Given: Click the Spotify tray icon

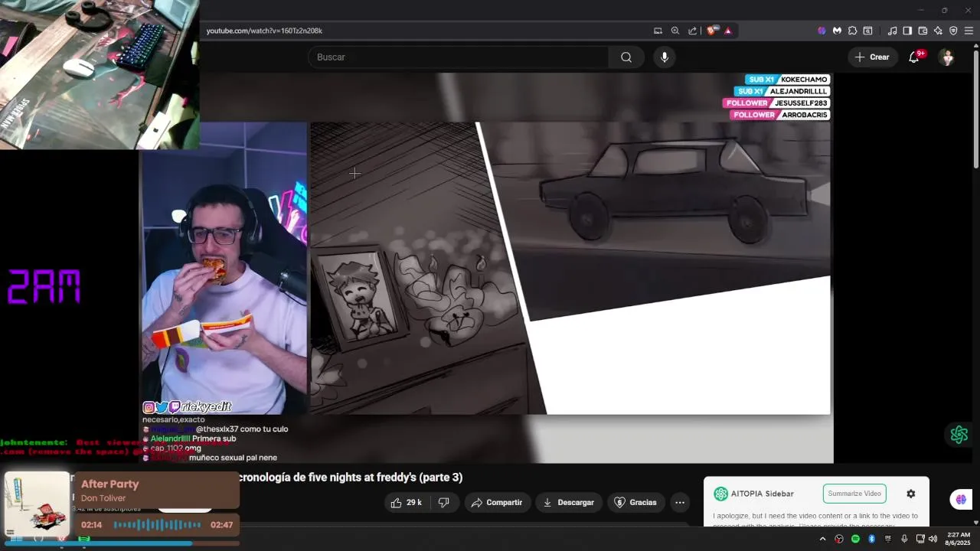Looking at the screenshot, I should pyautogui.click(x=855, y=539).
